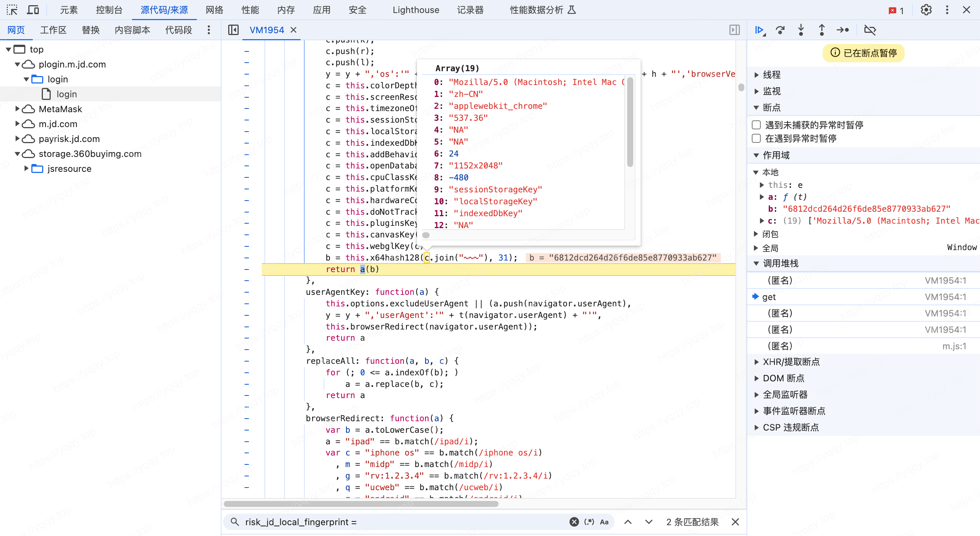Enable pause on caught exceptions

(x=756, y=138)
